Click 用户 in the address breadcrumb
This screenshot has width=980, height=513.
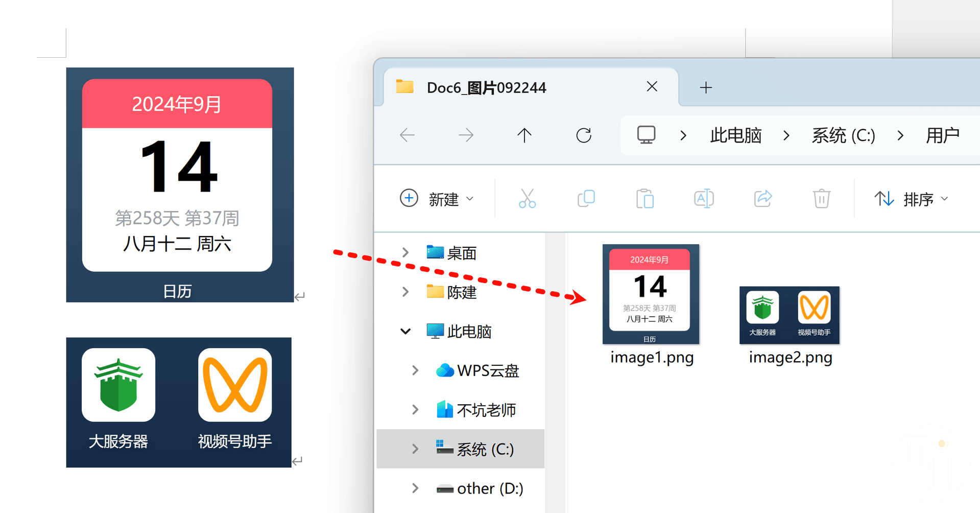(x=943, y=135)
